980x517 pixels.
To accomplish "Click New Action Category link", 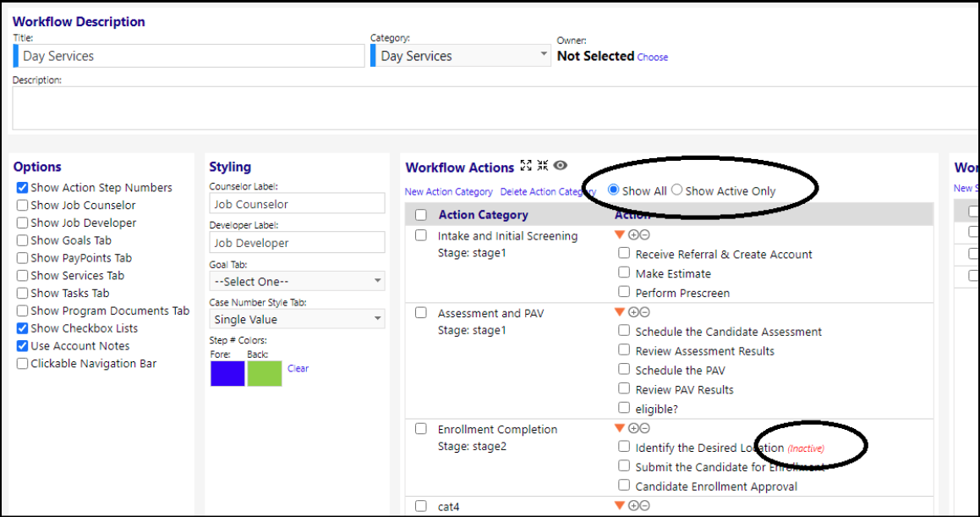I will 449,192.
